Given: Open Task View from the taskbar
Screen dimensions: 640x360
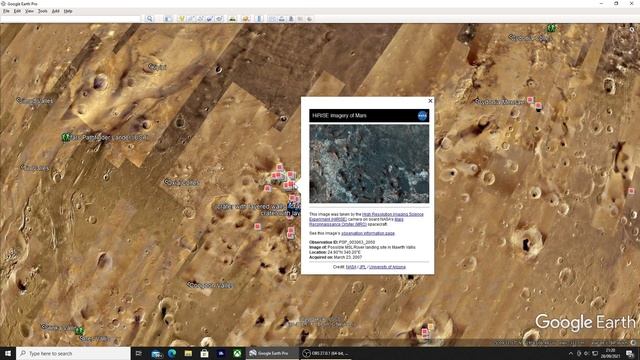Looking at the screenshot, I should coord(139,353).
